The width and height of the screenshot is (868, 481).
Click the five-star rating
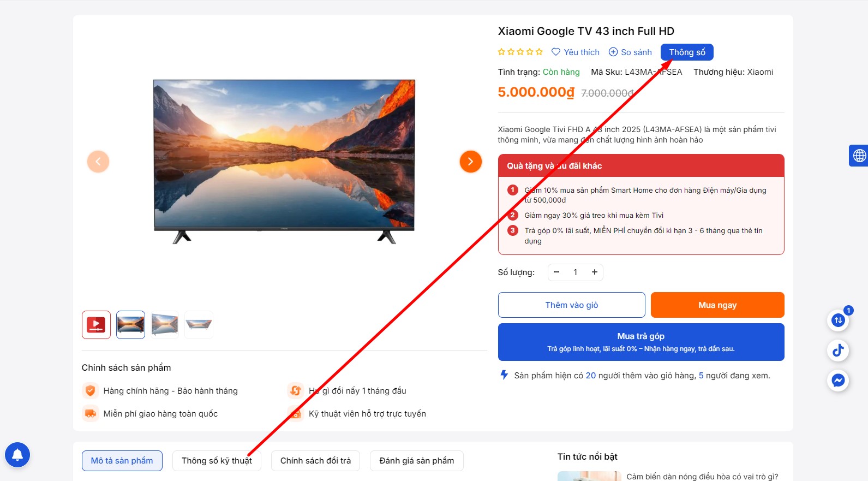tap(520, 52)
